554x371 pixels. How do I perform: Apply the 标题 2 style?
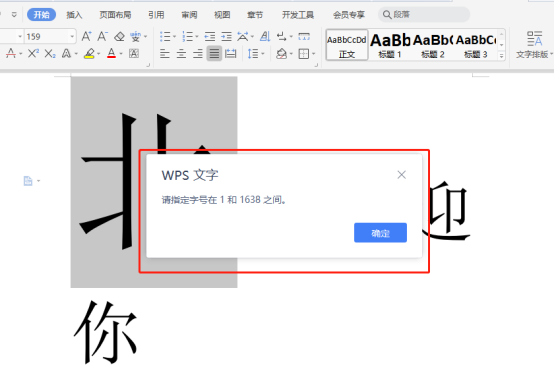tap(433, 45)
